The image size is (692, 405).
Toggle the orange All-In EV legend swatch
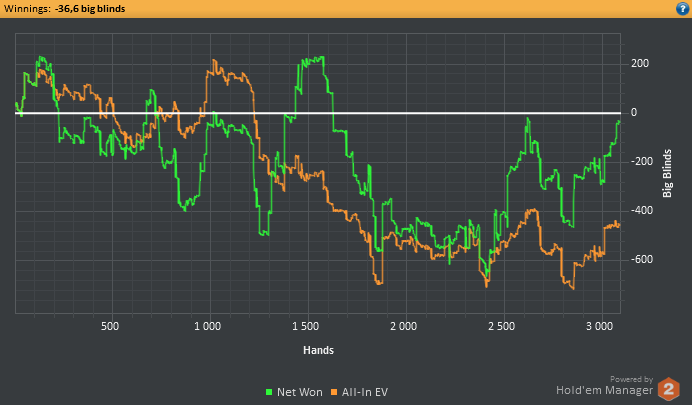[x=334, y=392]
